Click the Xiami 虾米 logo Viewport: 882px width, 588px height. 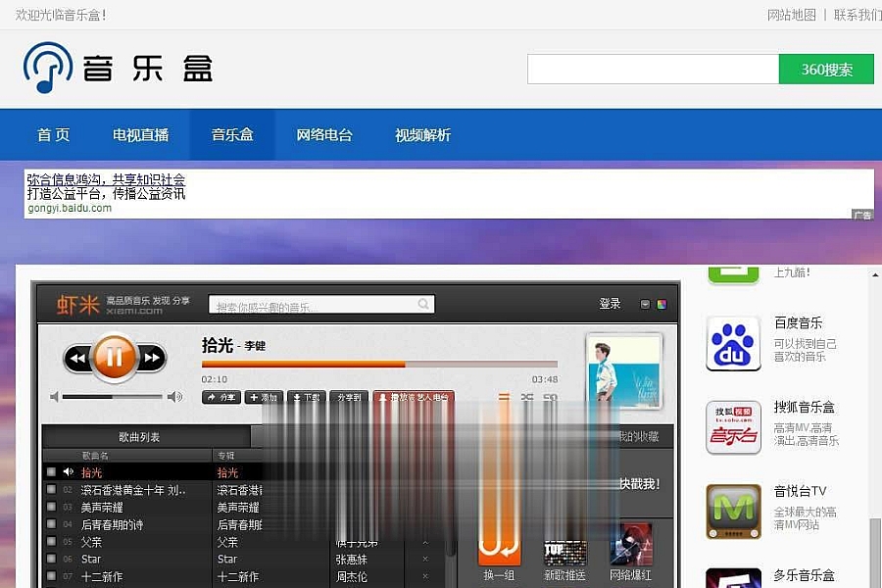click(78, 305)
